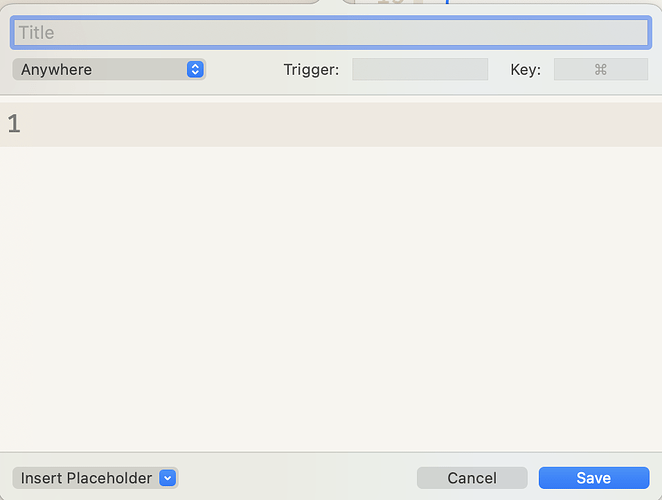Click the Key shortcut recorder field
The height and width of the screenshot is (500, 662).
(600, 69)
